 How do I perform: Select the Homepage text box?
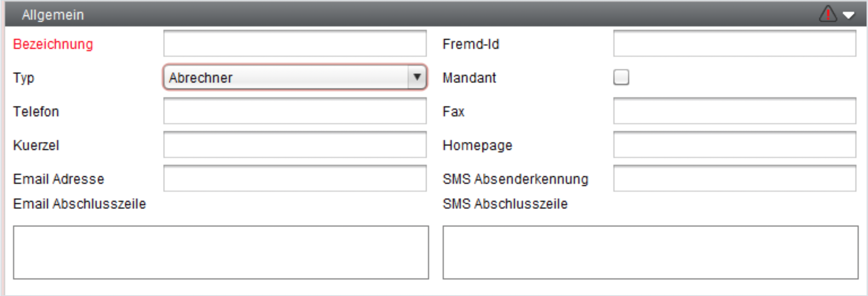click(x=734, y=145)
